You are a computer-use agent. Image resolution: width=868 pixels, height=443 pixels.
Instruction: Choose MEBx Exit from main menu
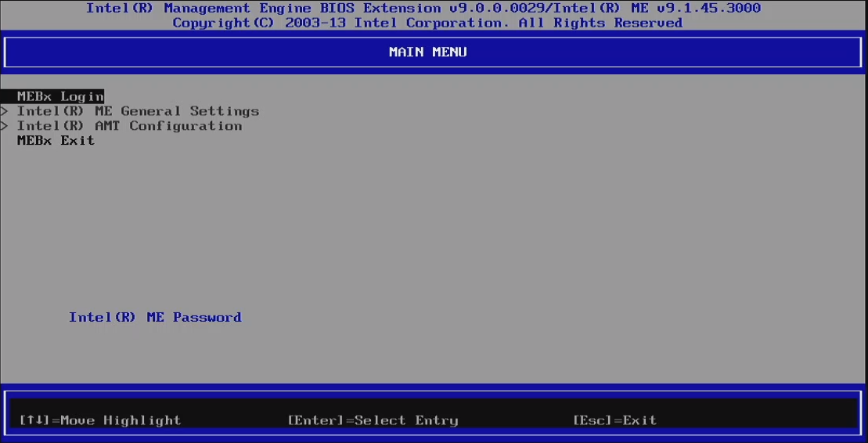click(56, 141)
